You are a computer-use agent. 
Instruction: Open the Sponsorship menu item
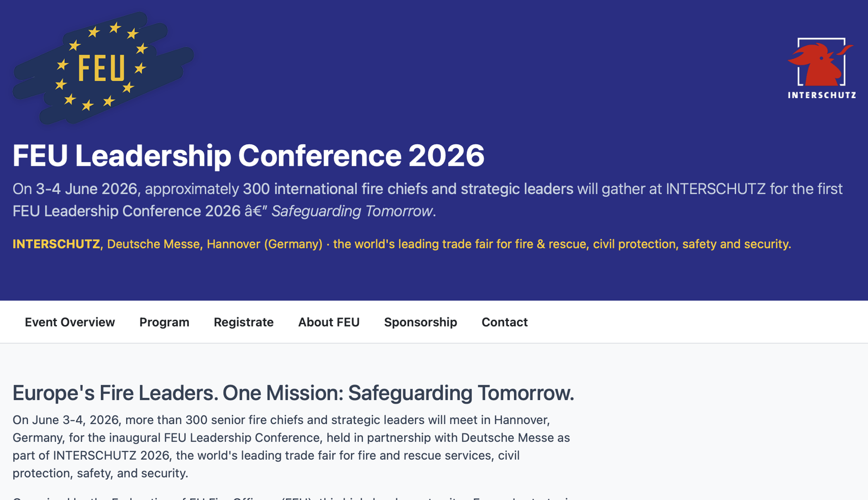(420, 322)
